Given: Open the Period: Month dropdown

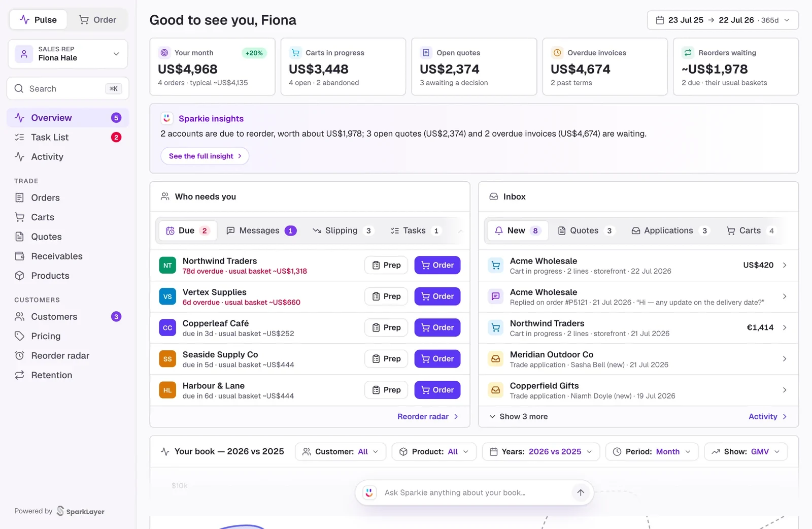Looking at the screenshot, I should click(x=652, y=452).
